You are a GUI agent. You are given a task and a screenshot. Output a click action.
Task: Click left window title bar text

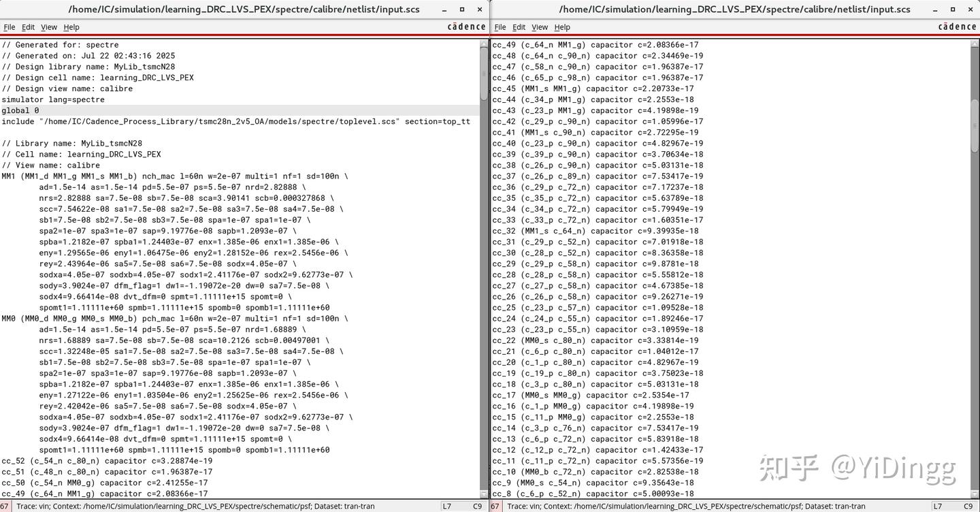click(244, 10)
